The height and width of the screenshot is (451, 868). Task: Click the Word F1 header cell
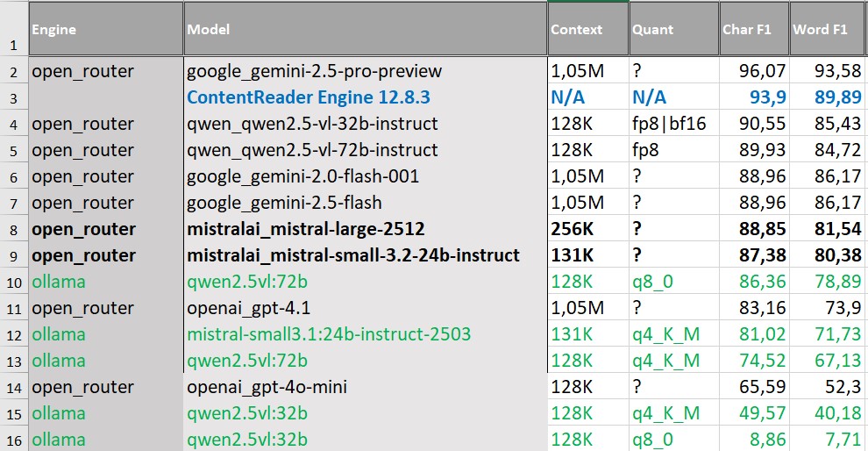[x=827, y=29]
